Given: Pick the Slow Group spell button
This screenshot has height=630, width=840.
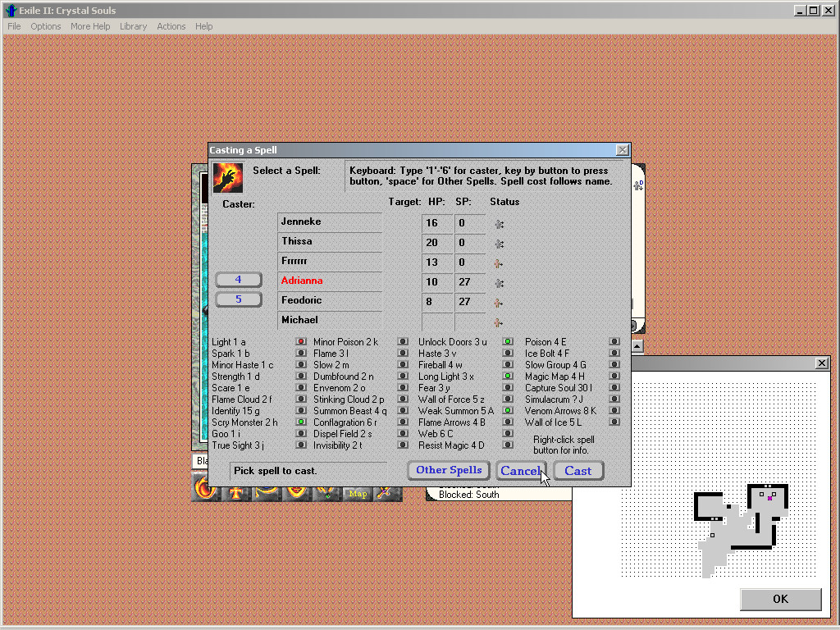Looking at the screenshot, I should tap(614, 365).
